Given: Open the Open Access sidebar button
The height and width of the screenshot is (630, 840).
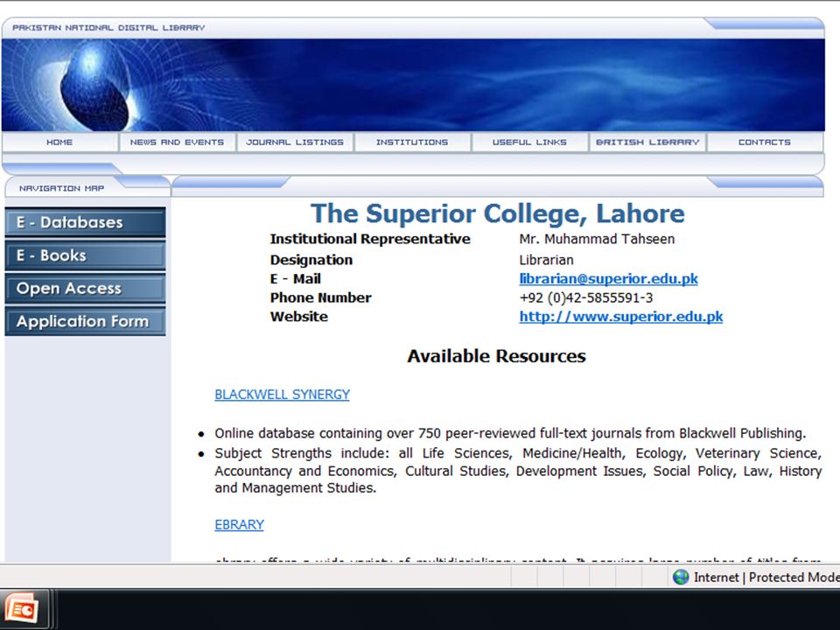Looking at the screenshot, I should coord(85,288).
